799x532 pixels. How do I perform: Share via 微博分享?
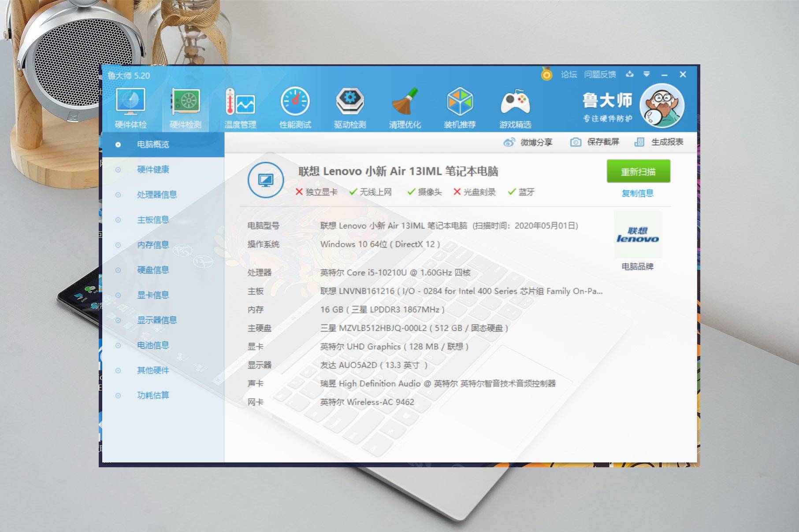pos(528,142)
